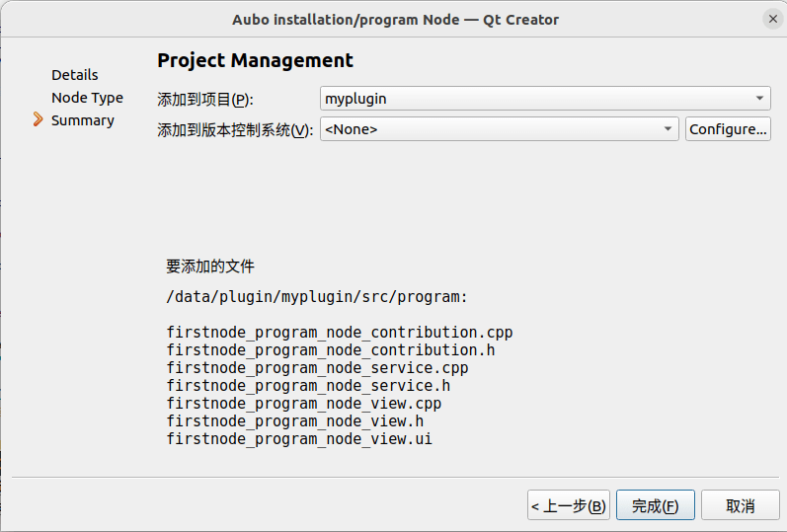Open the version control <None> dropdown

pyautogui.click(x=500, y=129)
